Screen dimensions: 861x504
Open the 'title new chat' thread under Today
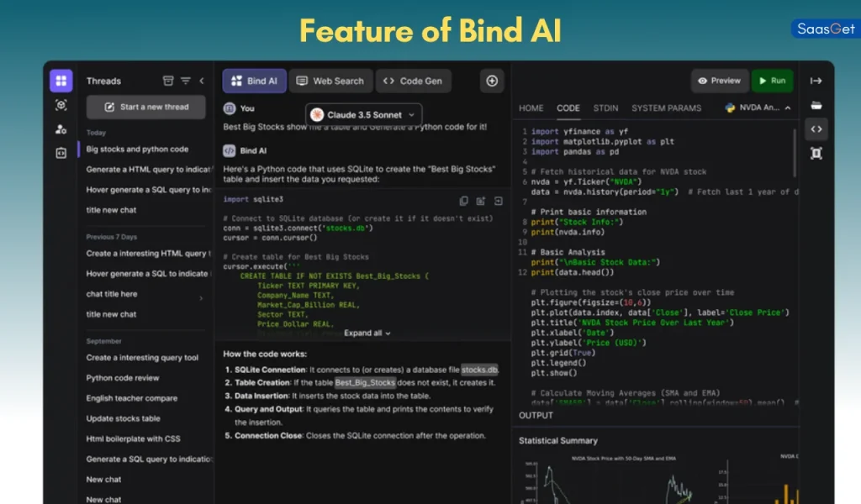point(111,210)
